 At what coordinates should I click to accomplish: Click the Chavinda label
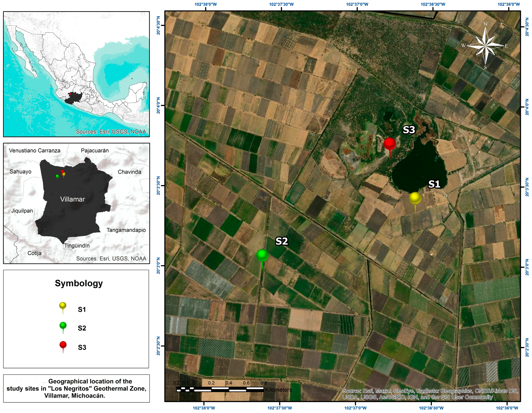click(129, 172)
